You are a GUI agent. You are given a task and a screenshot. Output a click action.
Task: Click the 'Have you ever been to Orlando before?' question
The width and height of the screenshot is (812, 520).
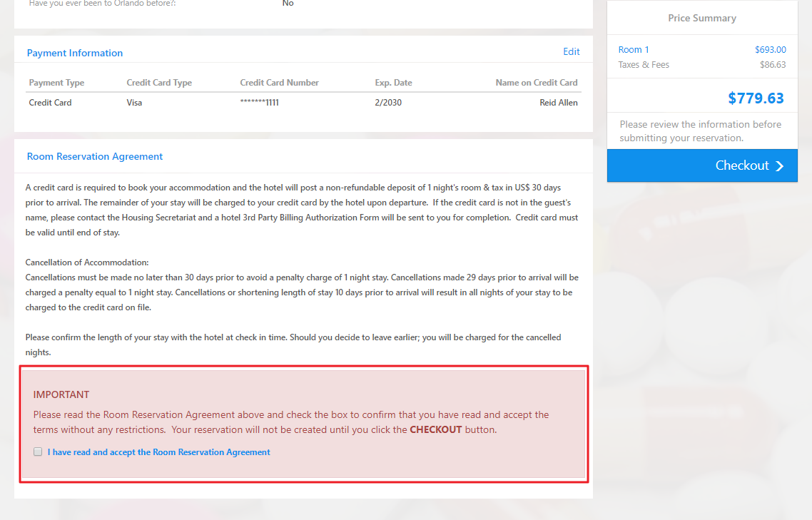102,3
